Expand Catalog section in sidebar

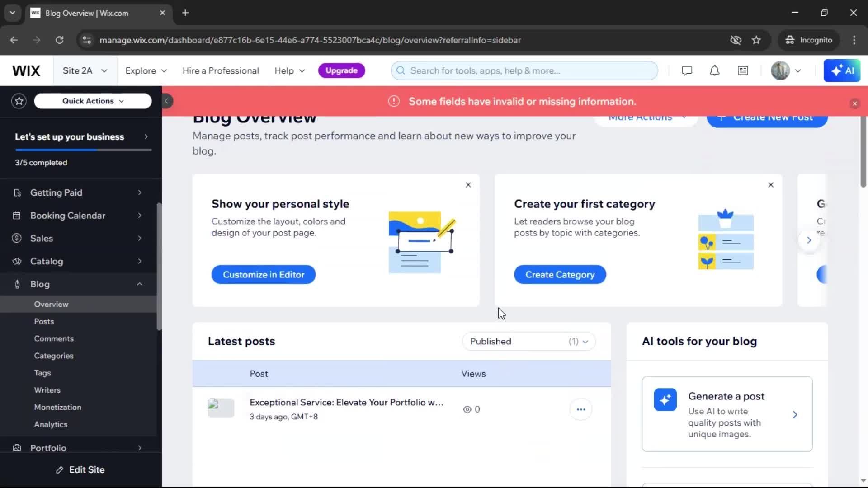pos(78,261)
